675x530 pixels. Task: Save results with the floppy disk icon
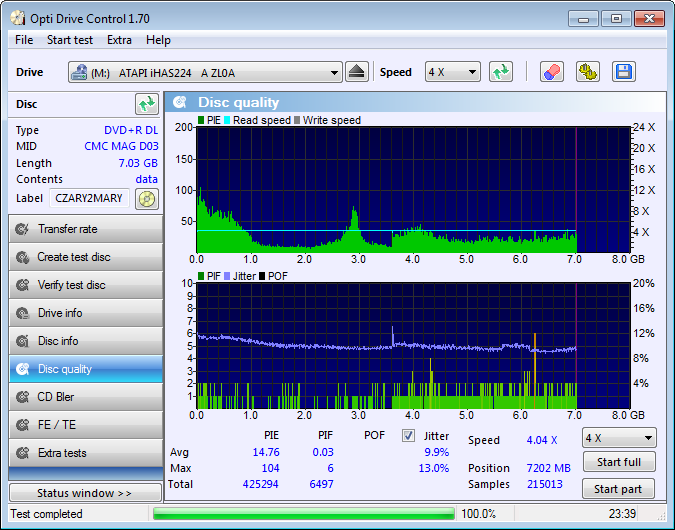623,72
